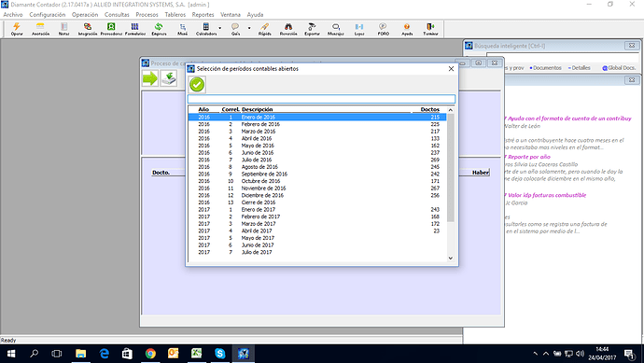
Task: Open the Reporte por año forum post
Action: (527, 157)
